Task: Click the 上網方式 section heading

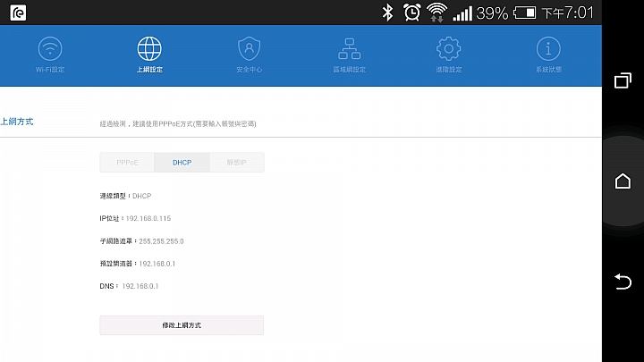Action: 17,122
